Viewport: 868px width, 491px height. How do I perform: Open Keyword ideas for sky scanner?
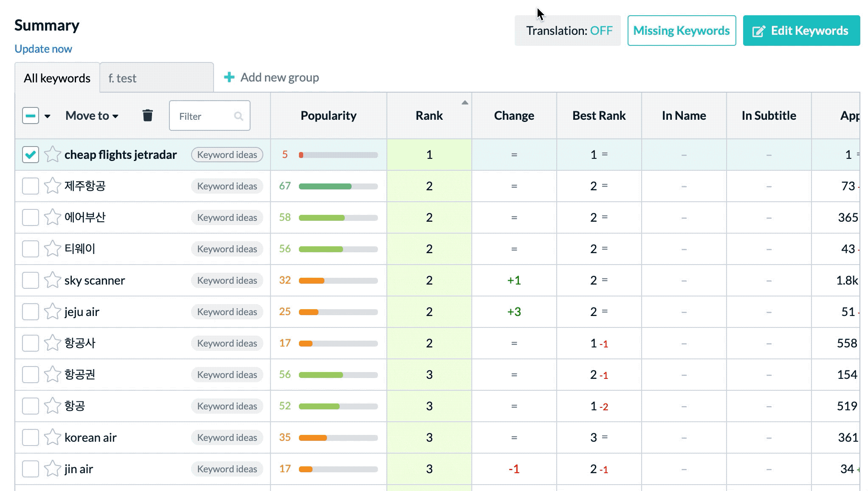pyautogui.click(x=227, y=280)
